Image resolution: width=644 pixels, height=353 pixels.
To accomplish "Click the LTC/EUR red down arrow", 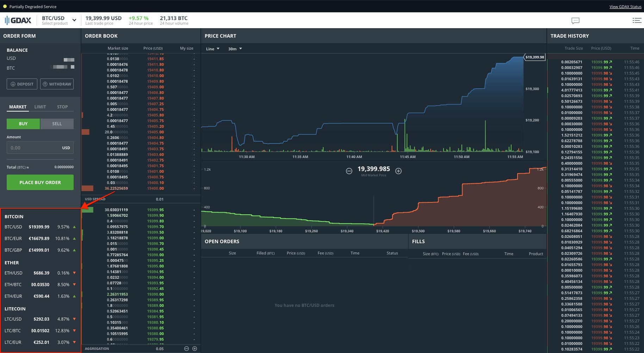I will click(x=74, y=342).
